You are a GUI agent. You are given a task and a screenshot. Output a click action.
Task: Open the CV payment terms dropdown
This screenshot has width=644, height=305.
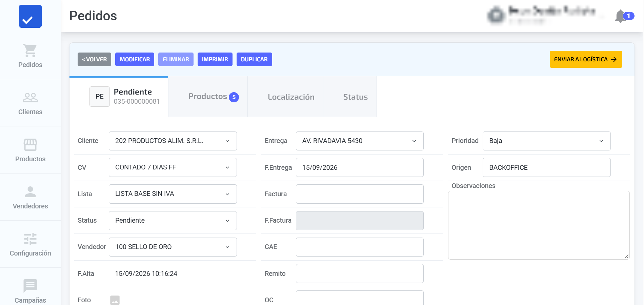(x=173, y=167)
